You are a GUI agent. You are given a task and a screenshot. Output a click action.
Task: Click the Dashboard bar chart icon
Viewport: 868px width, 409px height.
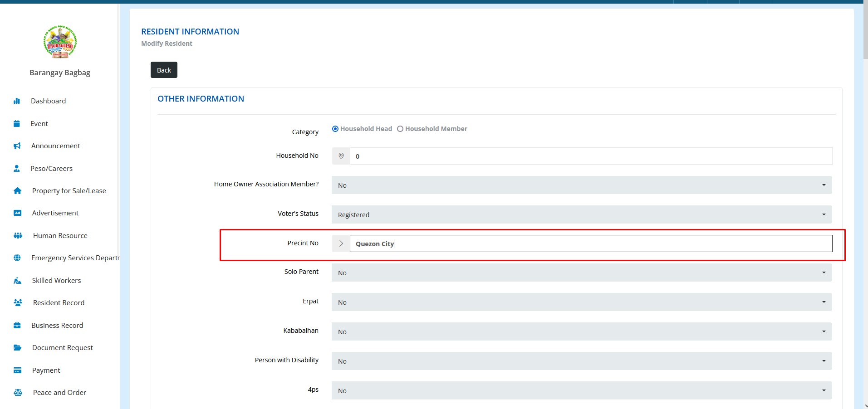tap(17, 101)
